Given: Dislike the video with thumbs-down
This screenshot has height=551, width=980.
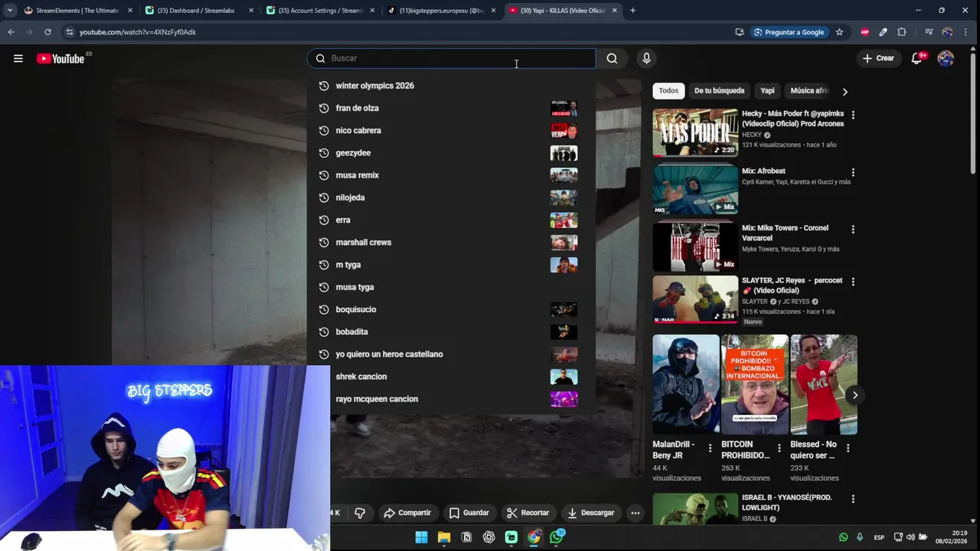Looking at the screenshot, I should coord(360,513).
